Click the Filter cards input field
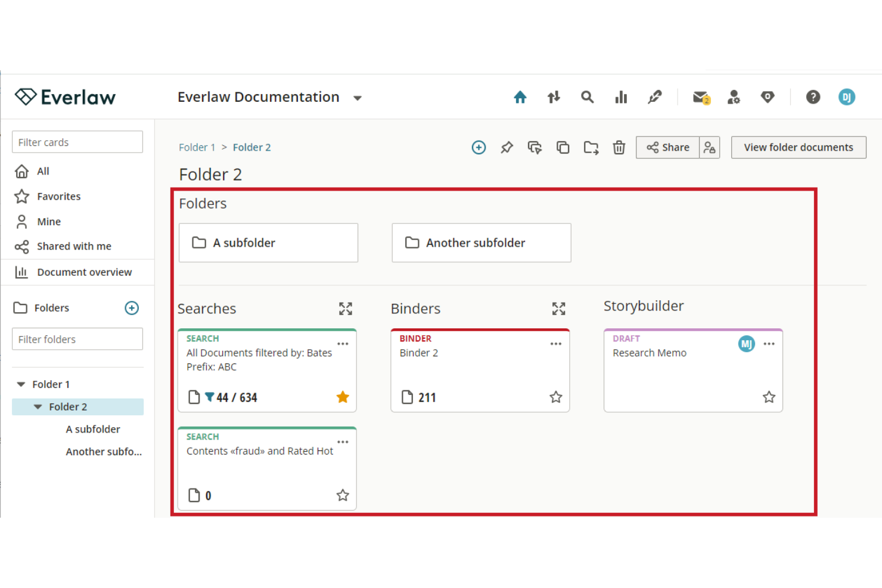This screenshot has width=882, height=588. click(77, 142)
